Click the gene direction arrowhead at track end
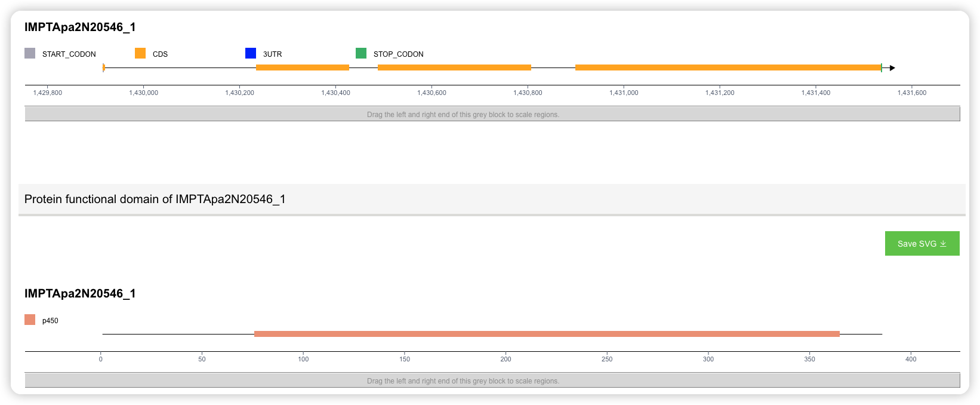The height and width of the screenshot is (405, 980). coord(892,68)
